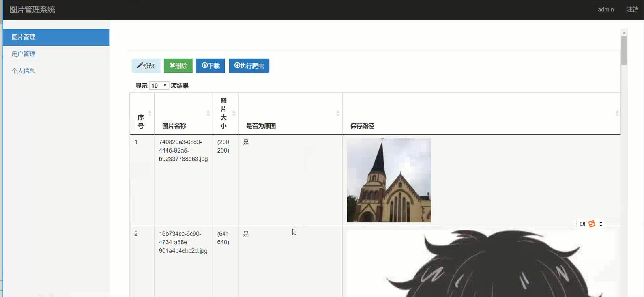Click row number 1 cell

142,180
